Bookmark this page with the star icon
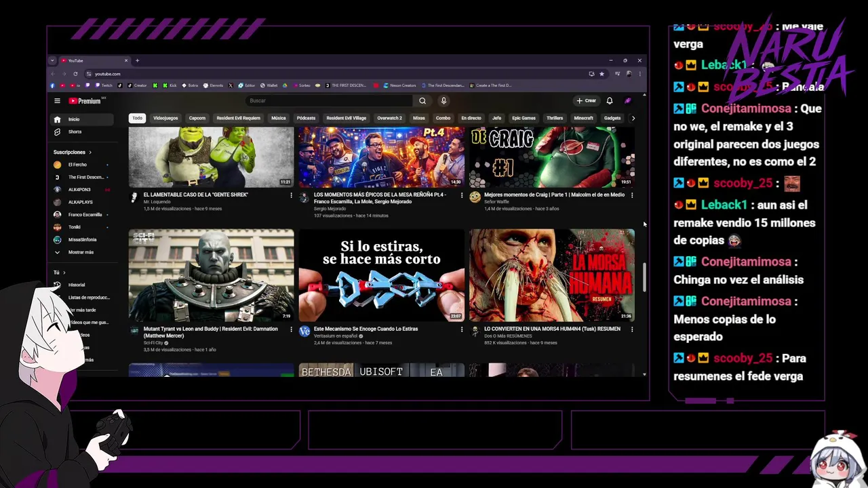 (x=601, y=74)
